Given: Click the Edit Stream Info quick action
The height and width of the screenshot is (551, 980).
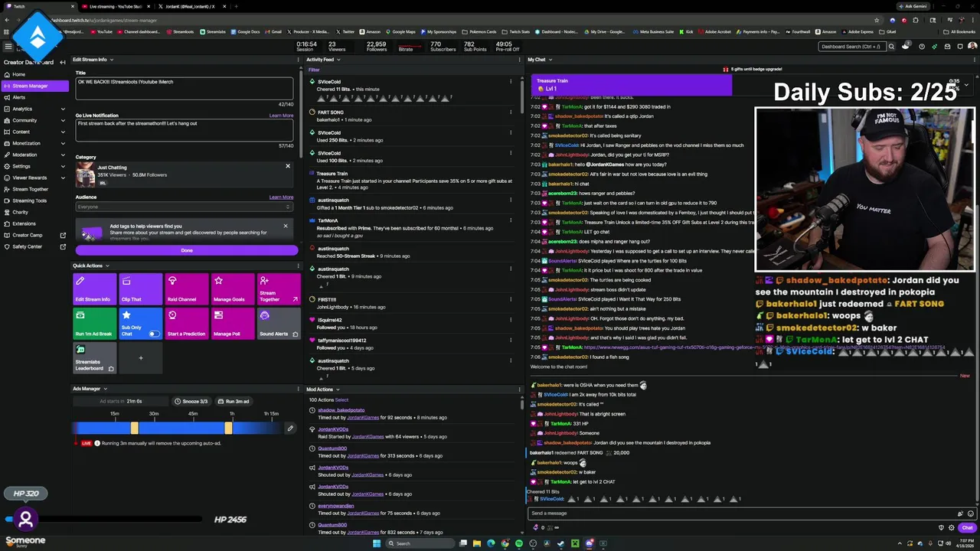Looking at the screenshot, I should click(93, 289).
